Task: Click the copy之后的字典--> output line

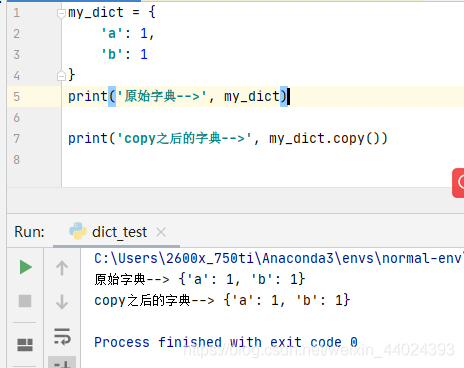Action: (x=222, y=300)
